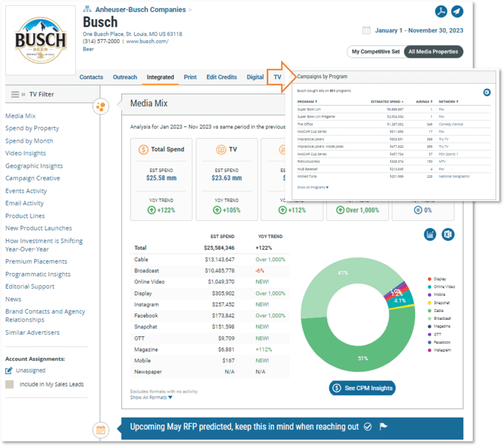The image size is (504, 446).
Task: Switch to My Competitive Set
Action: point(376,52)
